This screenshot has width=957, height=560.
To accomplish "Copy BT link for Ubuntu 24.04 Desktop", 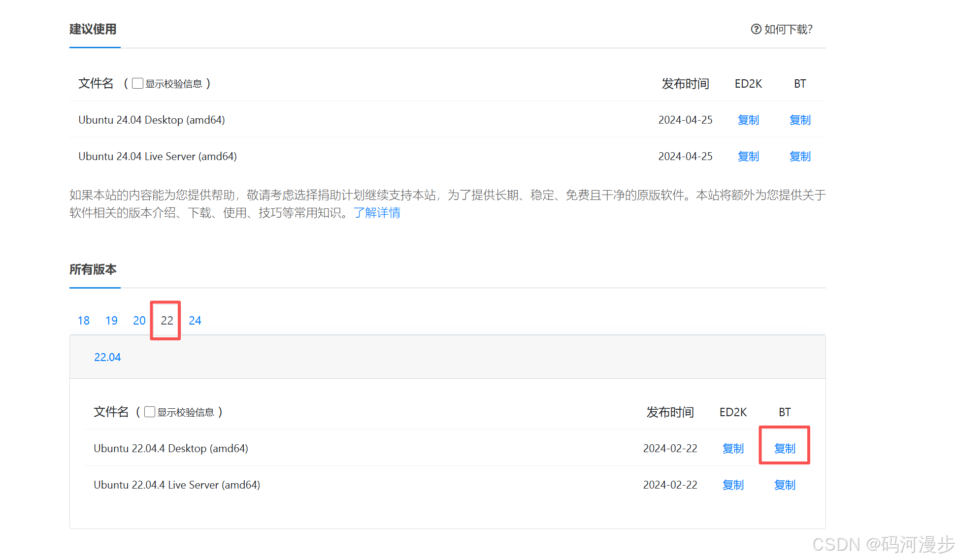I will (x=800, y=120).
